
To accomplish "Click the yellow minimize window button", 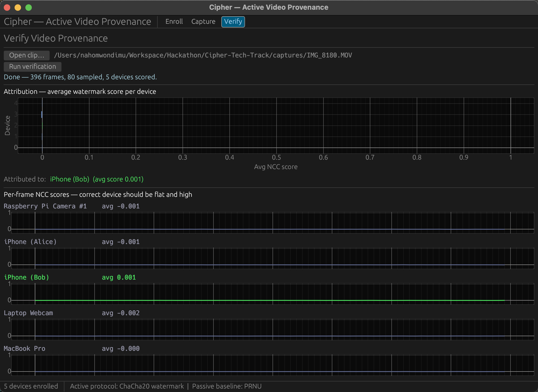I will [x=18, y=8].
